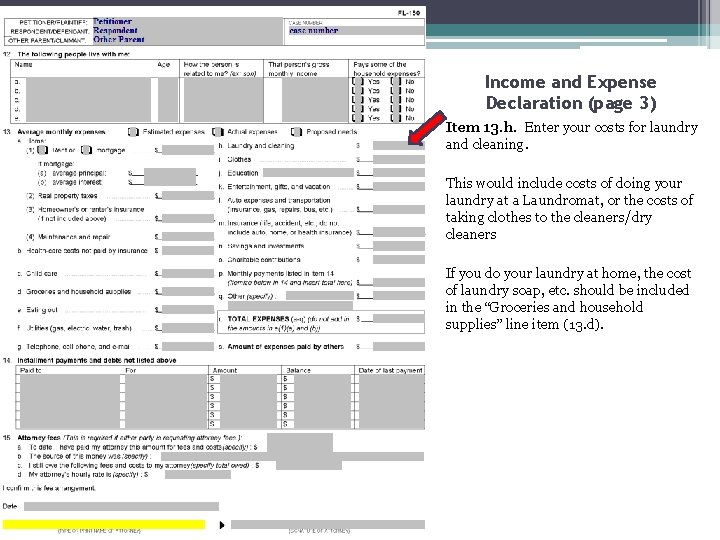Screen dimensions: 720x540
Task: Click the Real property taxes amount field
Action: click(188, 196)
